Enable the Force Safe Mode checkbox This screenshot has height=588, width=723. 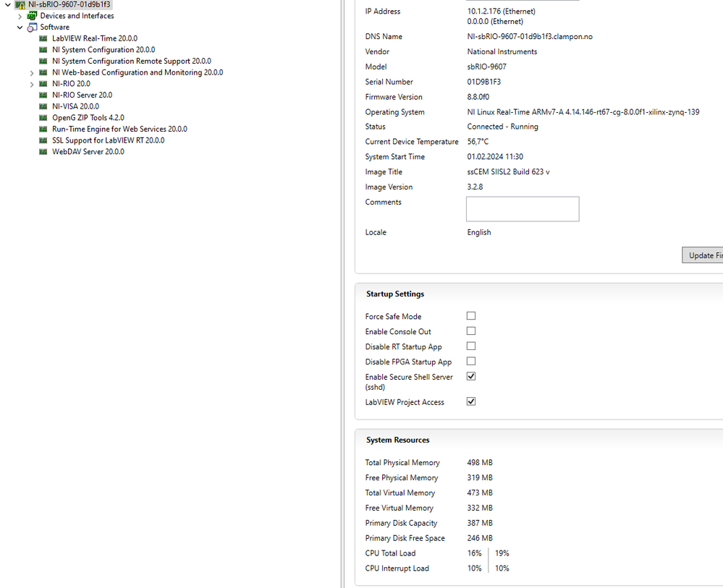click(x=470, y=315)
